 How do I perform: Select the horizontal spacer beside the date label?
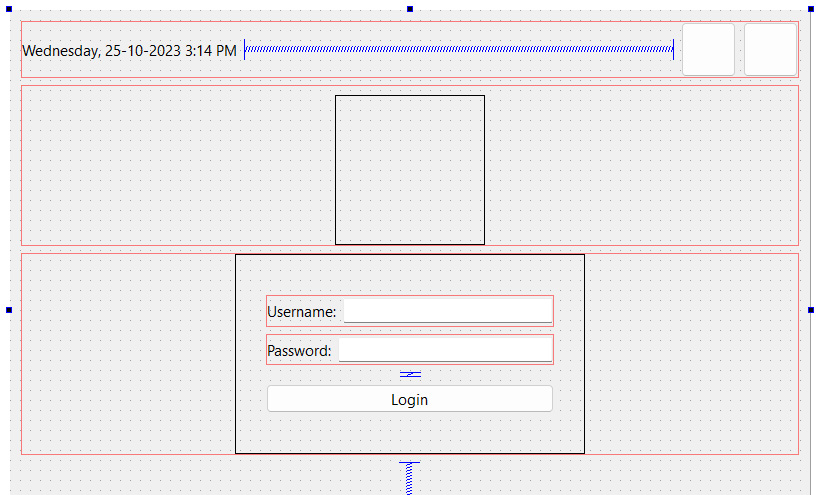[x=459, y=49]
